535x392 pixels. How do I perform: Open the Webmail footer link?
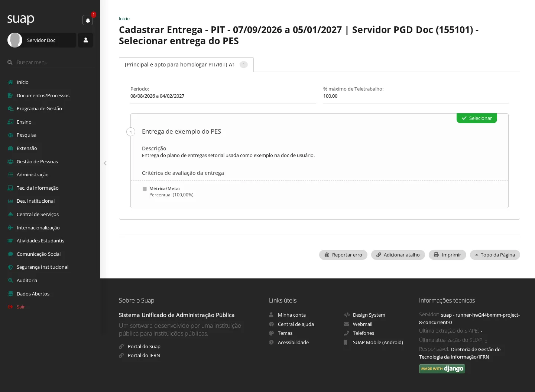[x=363, y=324]
